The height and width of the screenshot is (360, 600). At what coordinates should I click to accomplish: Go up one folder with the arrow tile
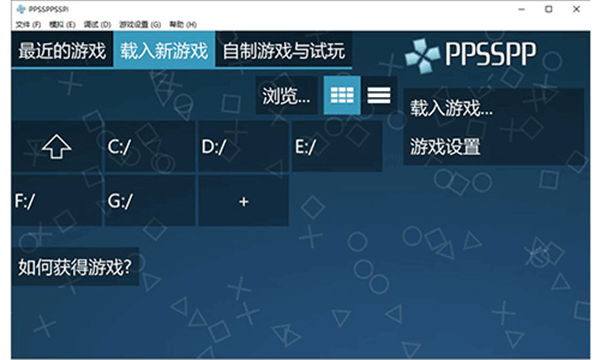tap(57, 147)
